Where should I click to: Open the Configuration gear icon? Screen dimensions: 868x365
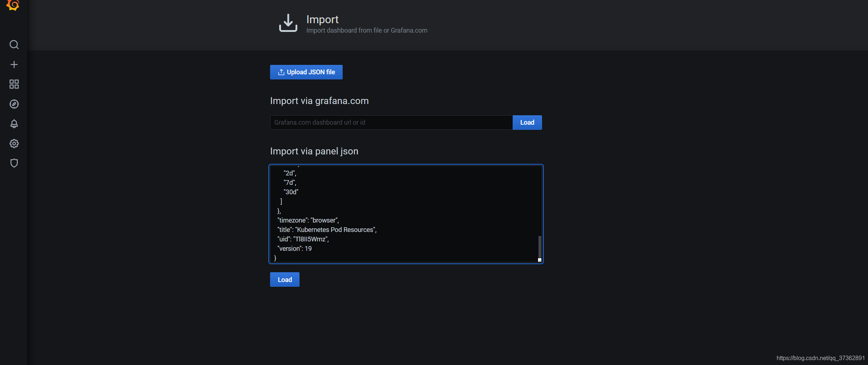pyautogui.click(x=14, y=144)
